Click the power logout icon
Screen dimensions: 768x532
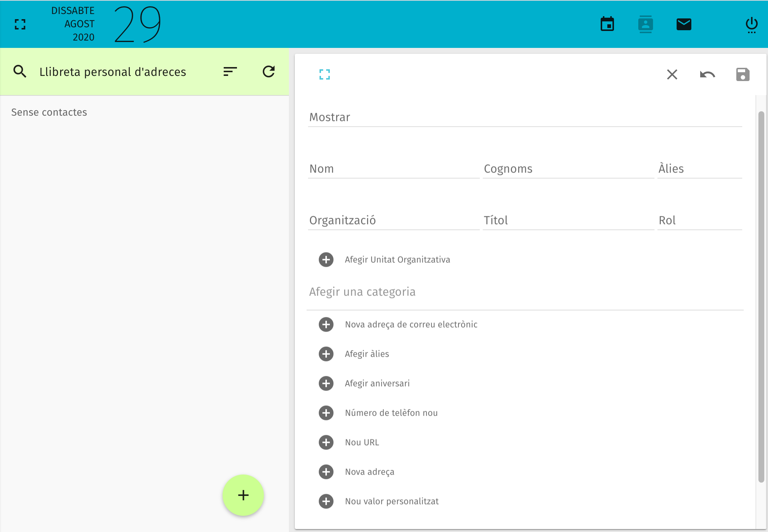coord(751,25)
